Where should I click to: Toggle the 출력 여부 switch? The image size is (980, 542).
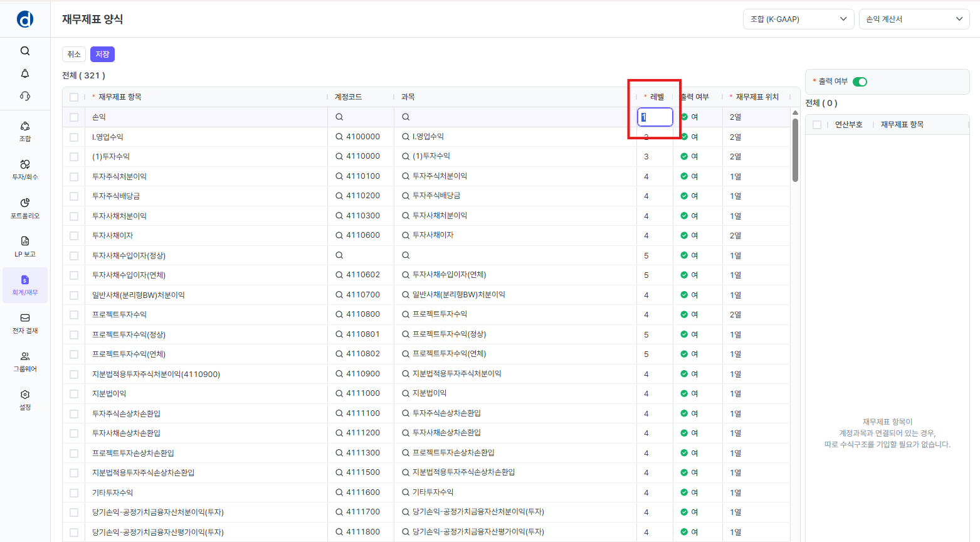click(x=860, y=82)
